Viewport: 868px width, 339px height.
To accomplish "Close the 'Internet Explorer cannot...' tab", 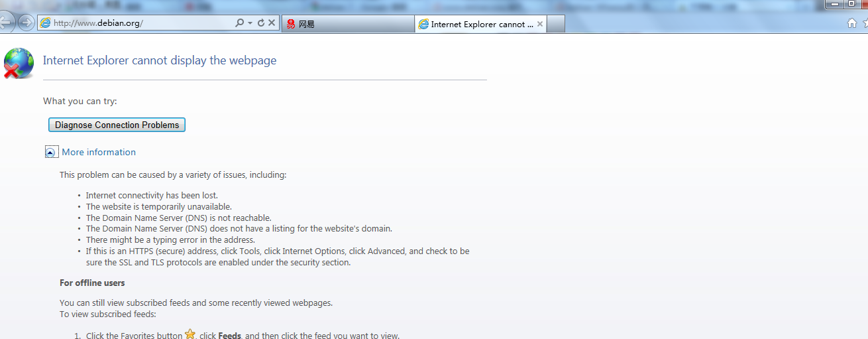I will (x=540, y=24).
